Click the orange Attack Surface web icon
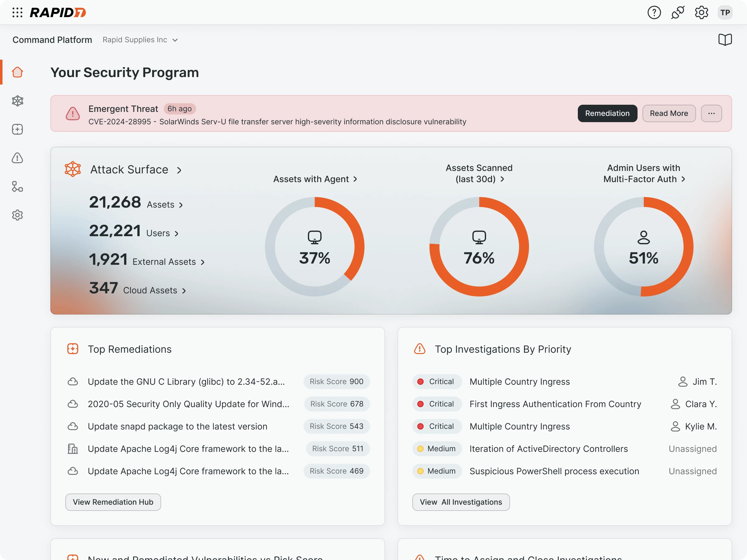 [72, 169]
